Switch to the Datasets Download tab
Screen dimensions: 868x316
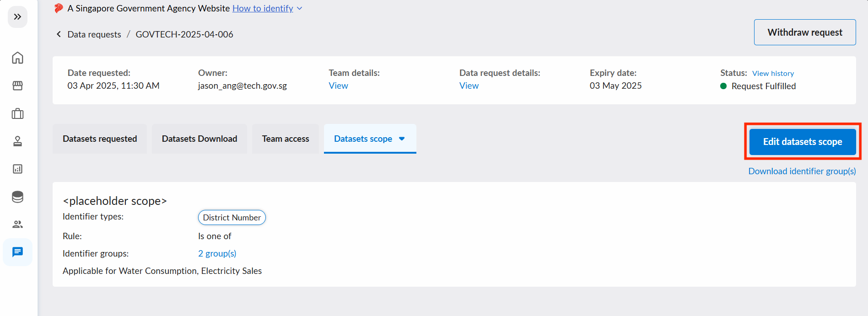tap(199, 139)
